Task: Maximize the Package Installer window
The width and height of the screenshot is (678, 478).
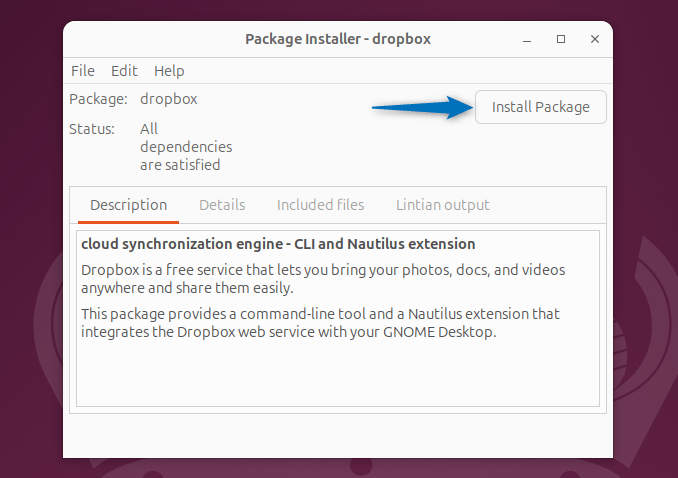Action: tap(561, 39)
